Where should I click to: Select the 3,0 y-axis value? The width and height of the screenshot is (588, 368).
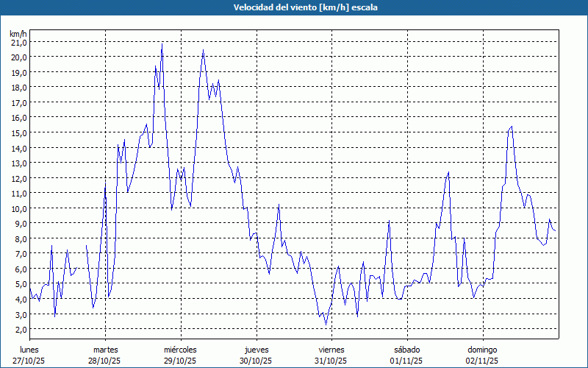[x=21, y=315]
